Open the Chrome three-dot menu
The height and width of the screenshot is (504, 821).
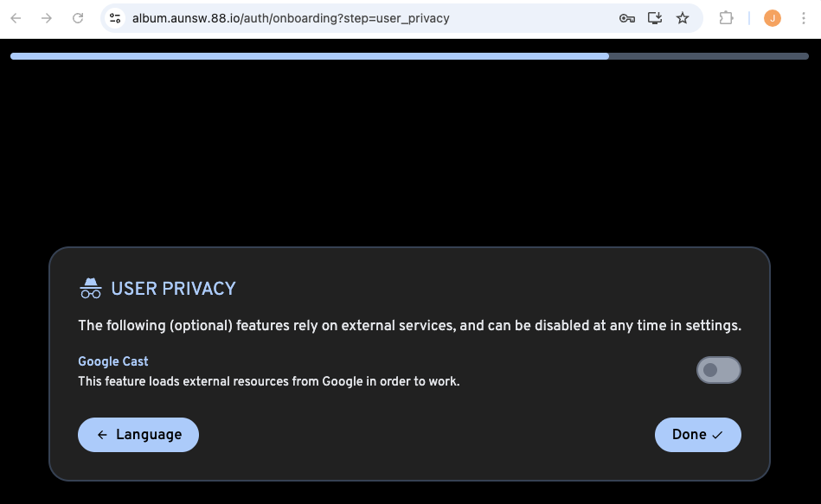coord(803,17)
